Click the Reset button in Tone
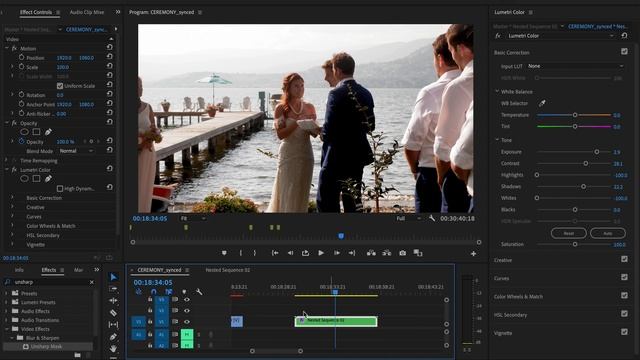This screenshot has width=640, height=360. 569,233
